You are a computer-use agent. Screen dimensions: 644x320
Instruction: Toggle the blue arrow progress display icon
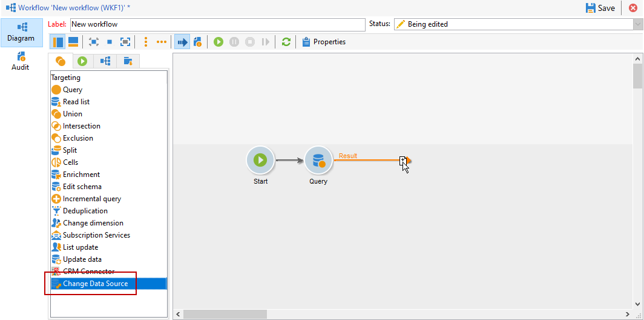pos(182,42)
